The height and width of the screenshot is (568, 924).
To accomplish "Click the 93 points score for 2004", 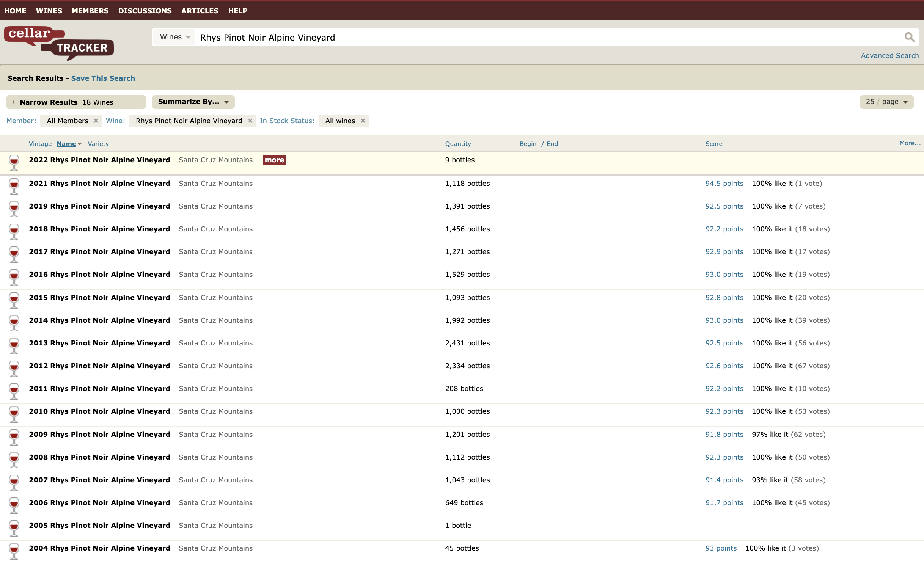I will [721, 548].
